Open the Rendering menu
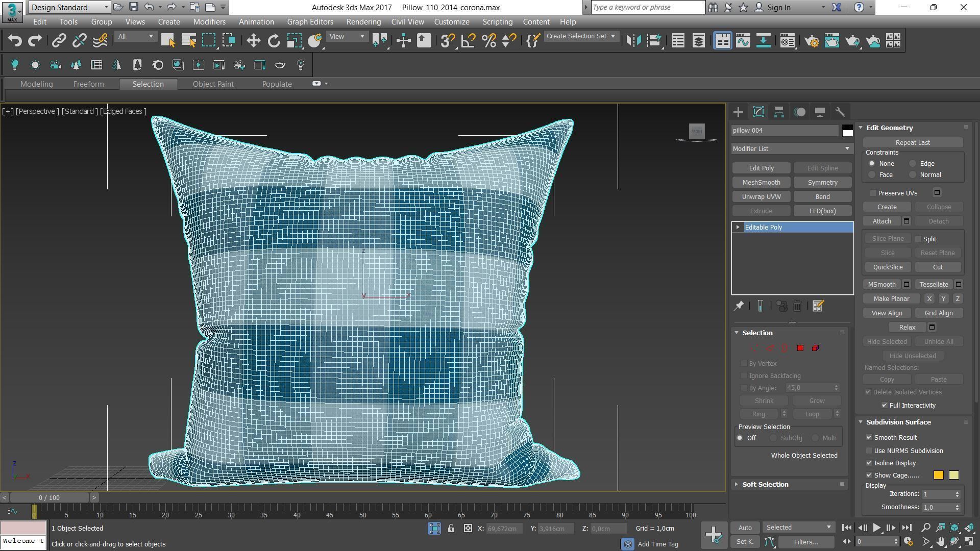980x551 pixels. [363, 22]
